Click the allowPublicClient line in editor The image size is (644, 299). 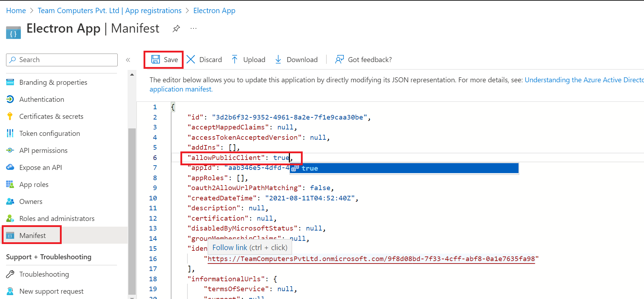click(240, 157)
